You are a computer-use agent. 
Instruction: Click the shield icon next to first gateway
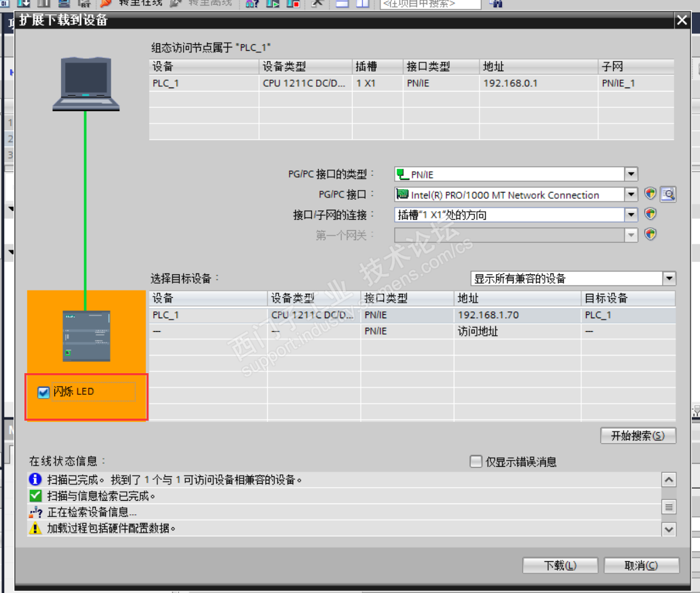pos(650,235)
